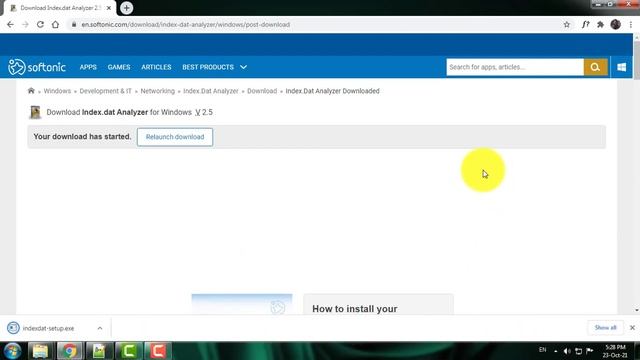Close the downloads bar
Viewport: 640px width, 360px height.
coord(632,328)
